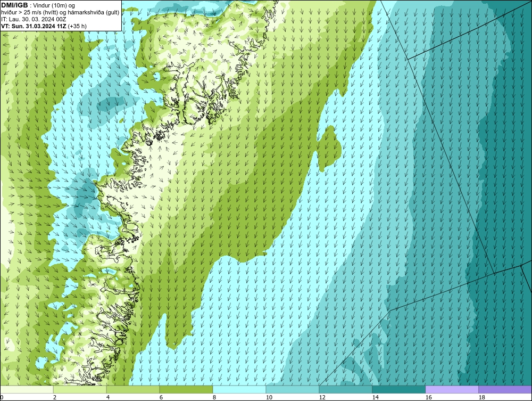
Task: Click the legend scale label '16'
Action: (428, 397)
